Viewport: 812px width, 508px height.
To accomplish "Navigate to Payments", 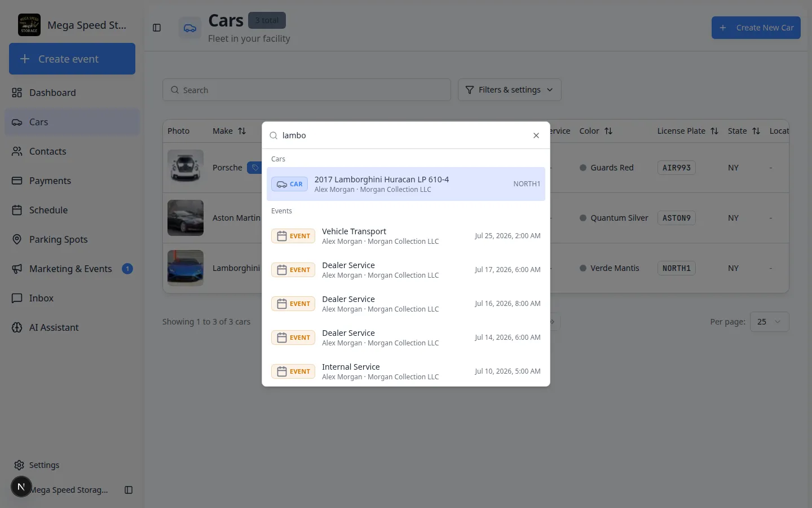I will pyautogui.click(x=72, y=181).
